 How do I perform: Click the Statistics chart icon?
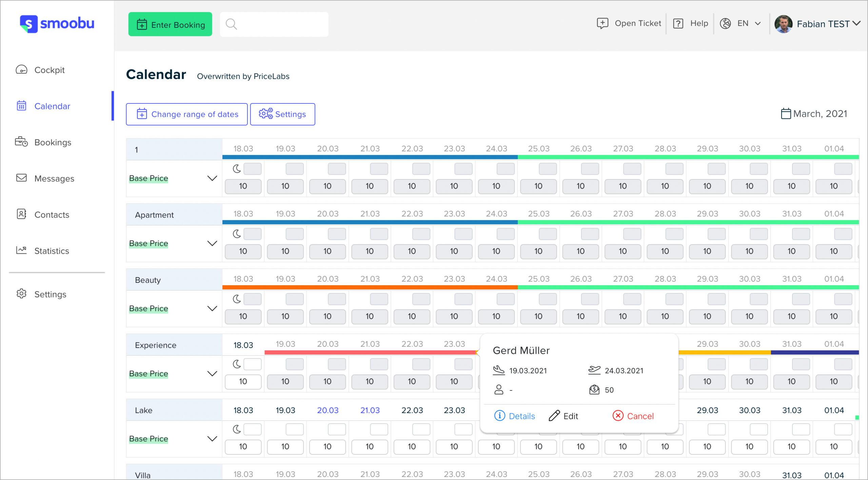21,250
